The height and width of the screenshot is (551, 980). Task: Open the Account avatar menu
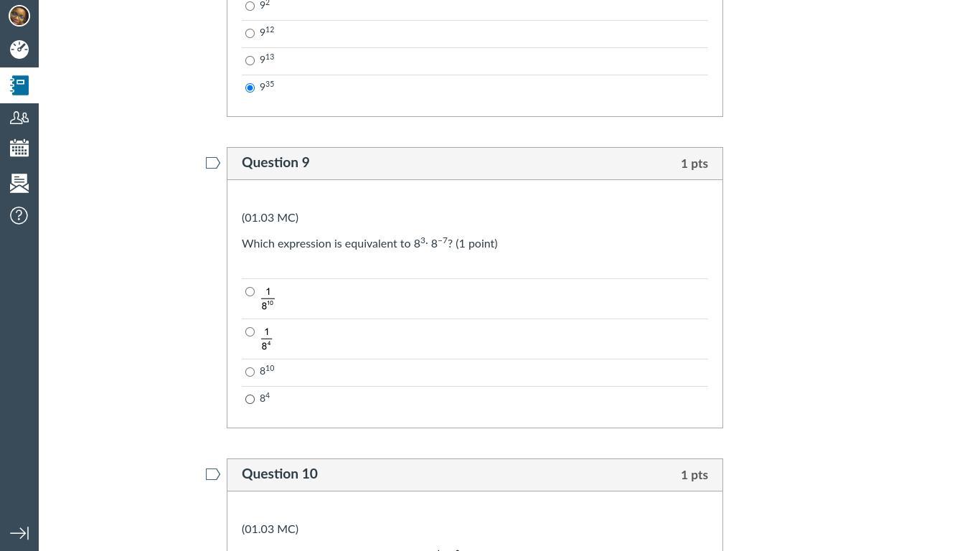(x=19, y=15)
